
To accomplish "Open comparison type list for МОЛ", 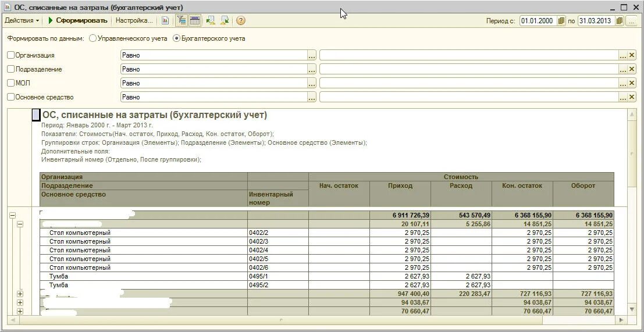I will pyautogui.click(x=312, y=83).
